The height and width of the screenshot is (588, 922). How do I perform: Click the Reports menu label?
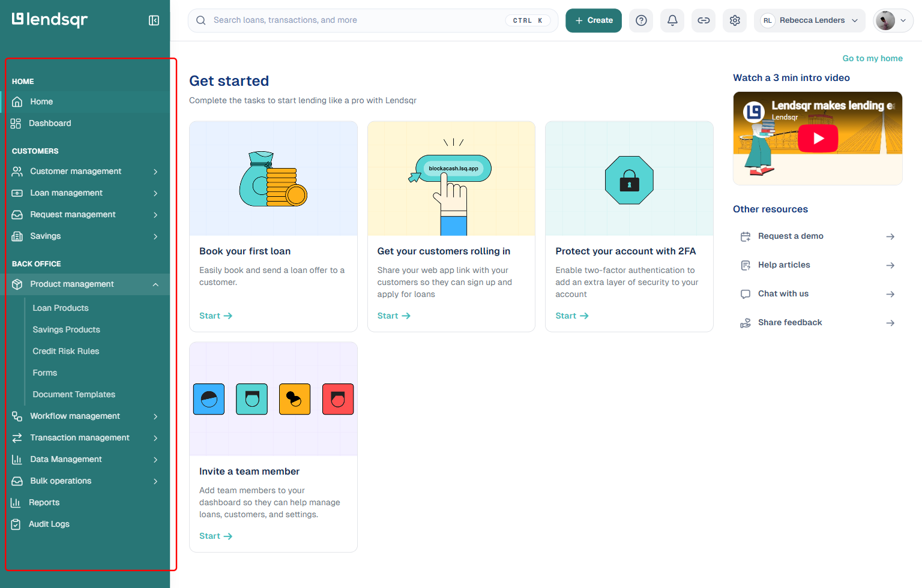[44, 502]
